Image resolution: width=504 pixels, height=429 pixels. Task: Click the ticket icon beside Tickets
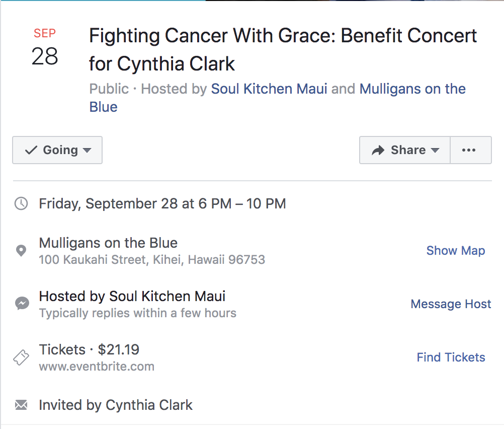pos(21,357)
